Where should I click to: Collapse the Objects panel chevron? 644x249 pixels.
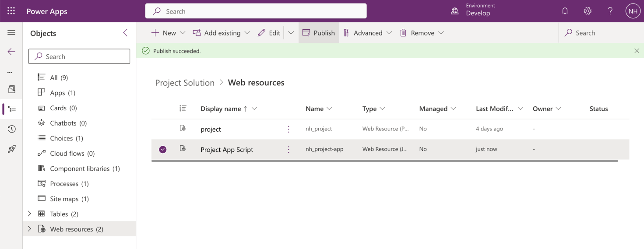point(125,33)
